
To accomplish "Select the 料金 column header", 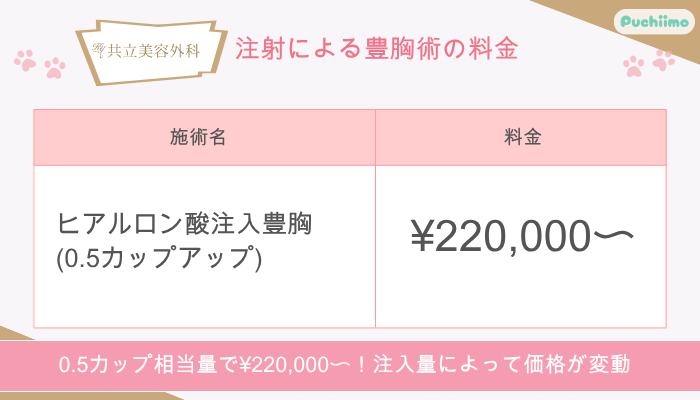I will pyautogui.click(x=522, y=138).
